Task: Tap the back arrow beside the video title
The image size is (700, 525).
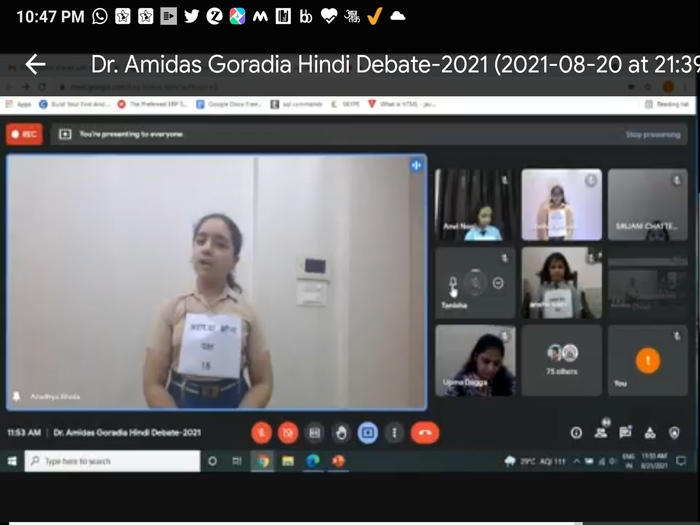Action: [35, 64]
